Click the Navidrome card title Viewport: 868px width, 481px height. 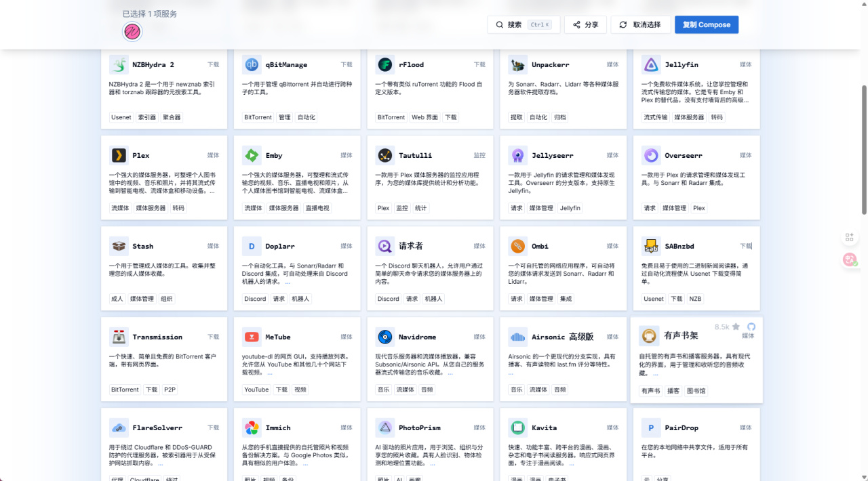point(417,337)
